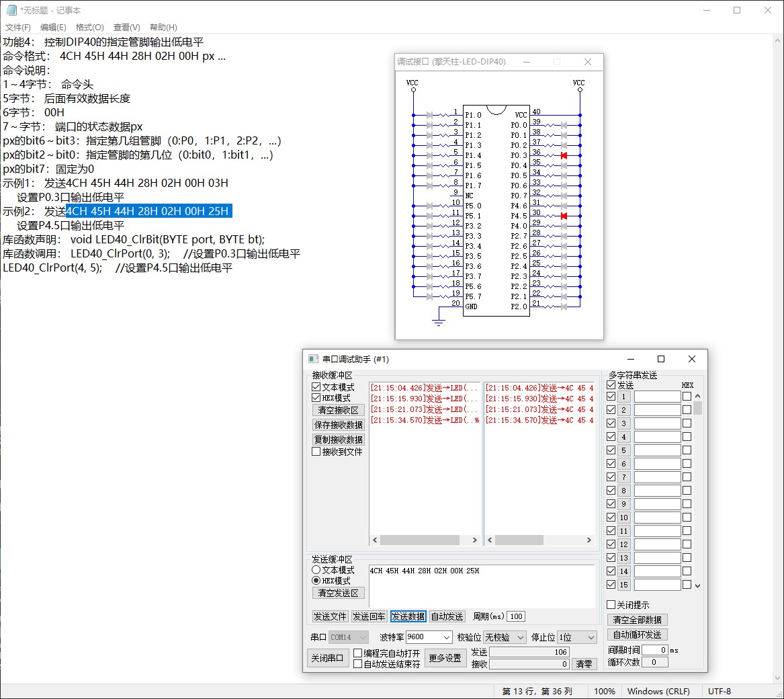Click multi-string send button number 5
784x699 pixels.
(623, 450)
